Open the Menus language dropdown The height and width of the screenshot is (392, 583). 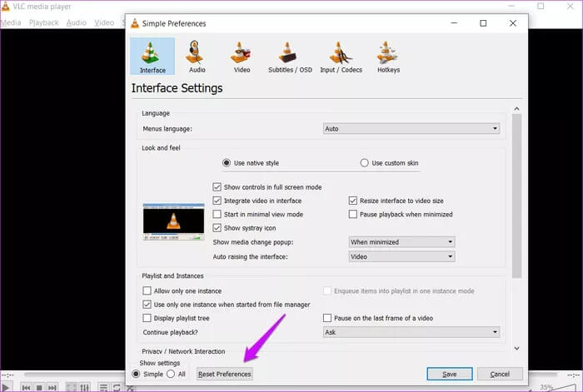point(411,128)
